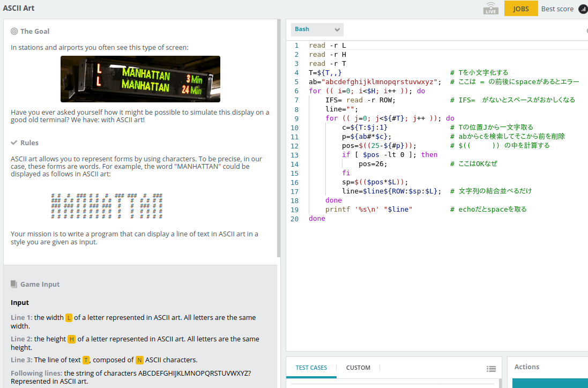Click the document icon beside Game Input
This screenshot has width=588, height=388.
pyautogui.click(x=14, y=285)
